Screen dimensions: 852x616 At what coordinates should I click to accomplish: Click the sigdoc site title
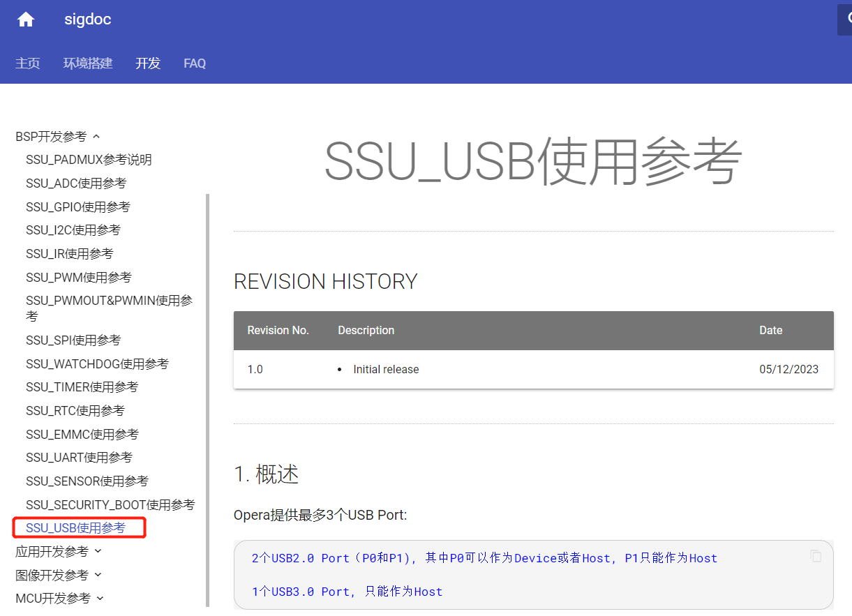[x=88, y=20]
